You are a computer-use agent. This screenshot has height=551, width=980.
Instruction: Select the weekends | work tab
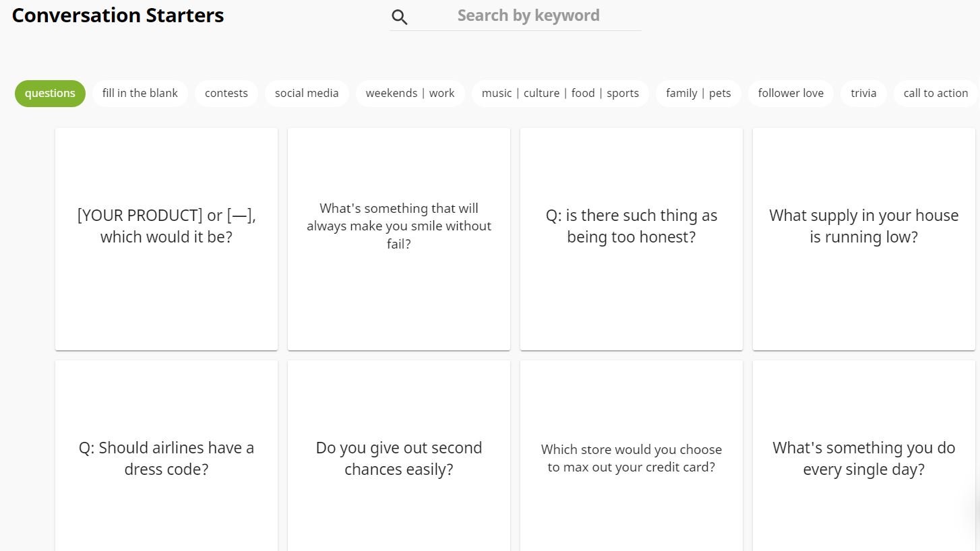(410, 94)
